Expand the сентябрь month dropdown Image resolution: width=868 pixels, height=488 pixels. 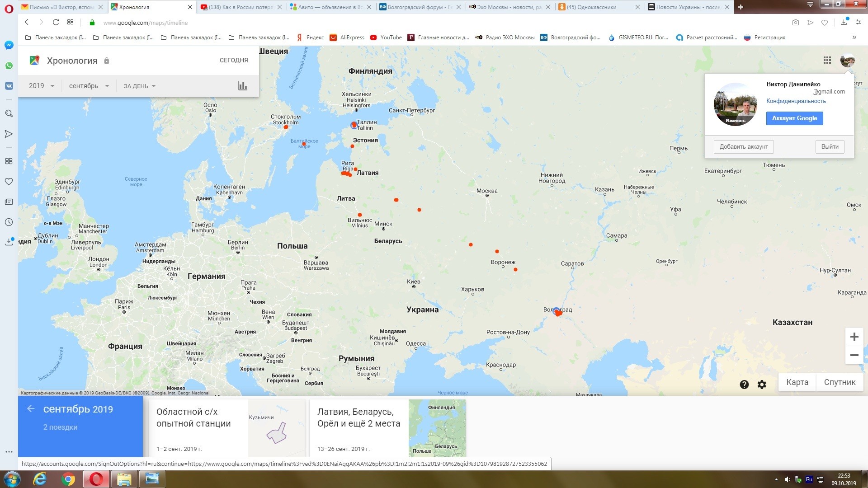(89, 86)
